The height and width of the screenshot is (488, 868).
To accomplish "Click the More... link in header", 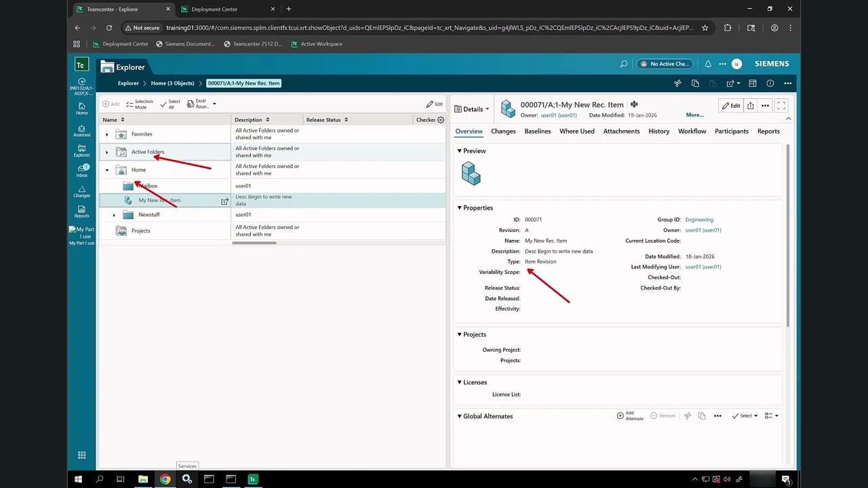I will pyautogui.click(x=694, y=115).
